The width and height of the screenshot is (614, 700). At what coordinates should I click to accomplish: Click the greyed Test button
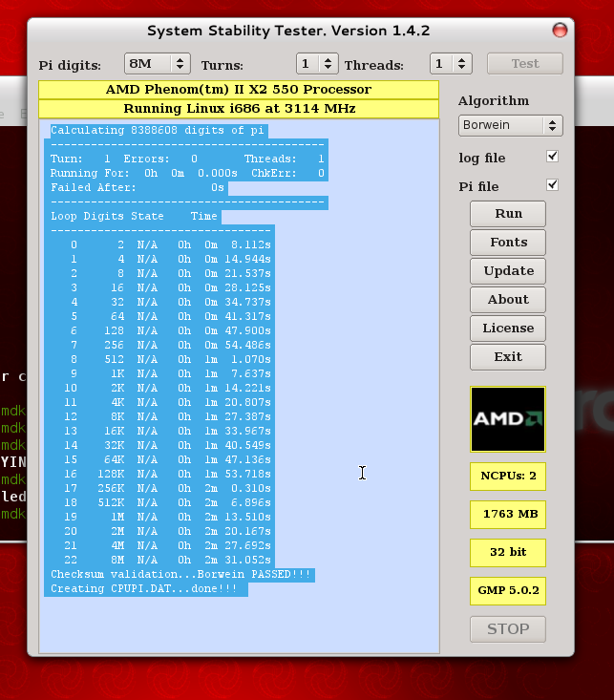point(525,63)
